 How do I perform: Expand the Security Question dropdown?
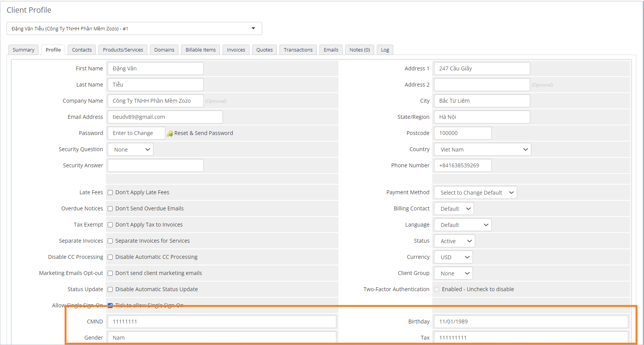pyautogui.click(x=130, y=149)
